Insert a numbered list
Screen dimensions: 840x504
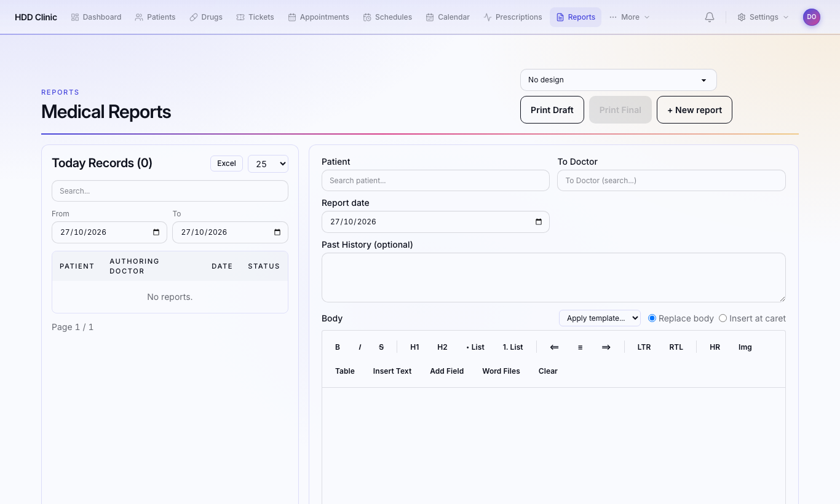point(513,347)
